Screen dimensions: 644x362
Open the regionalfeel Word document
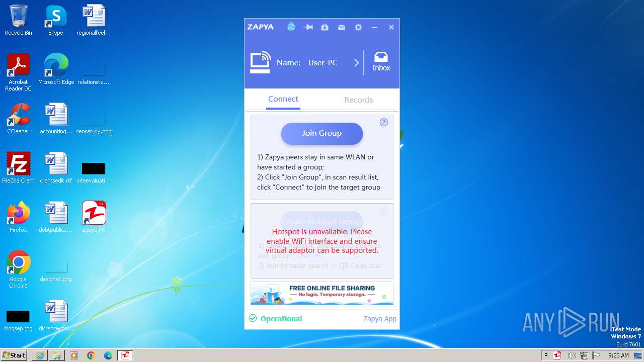pyautogui.click(x=94, y=21)
